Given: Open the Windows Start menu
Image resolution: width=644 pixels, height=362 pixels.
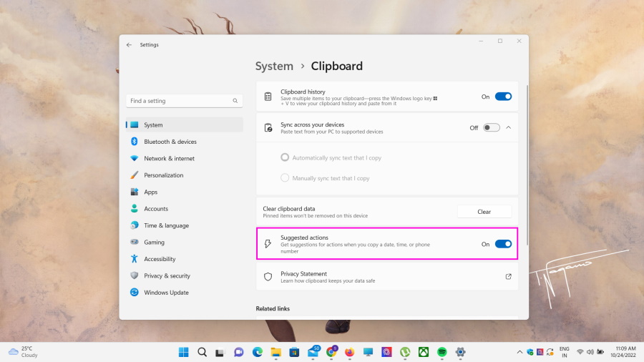Looking at the screenshot, I should coord(184,352).
